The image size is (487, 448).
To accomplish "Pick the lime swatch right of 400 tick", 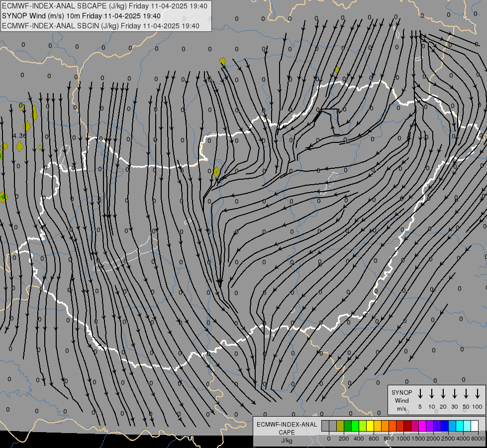I will coord(363,426).
